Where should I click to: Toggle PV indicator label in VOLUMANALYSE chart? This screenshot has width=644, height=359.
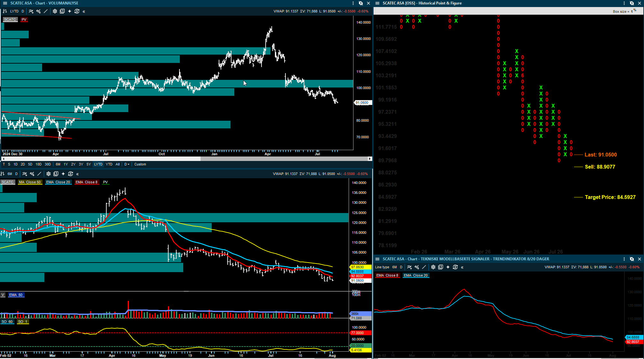[24, 19]
